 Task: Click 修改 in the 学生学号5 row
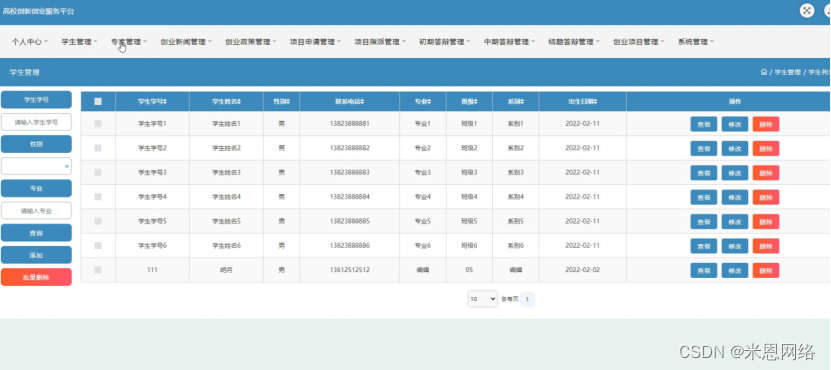coord(735,222)
